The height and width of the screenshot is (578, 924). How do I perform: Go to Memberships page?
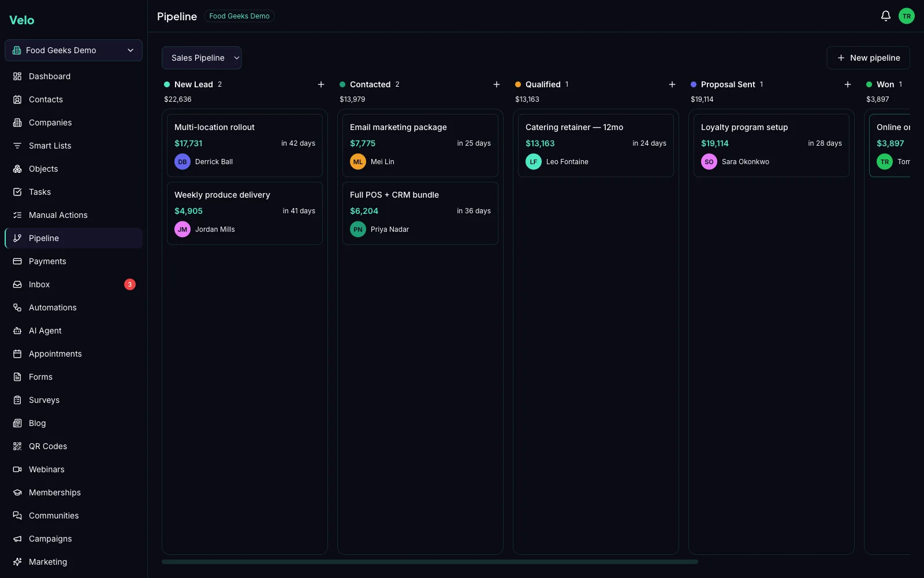coord(73,492)
